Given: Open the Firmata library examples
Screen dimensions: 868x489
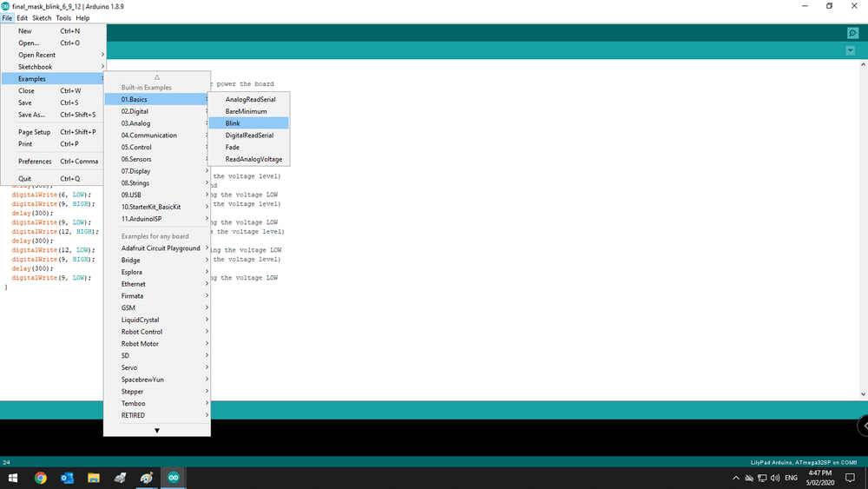Looking at the screenshot, I should click(x=156, y=295).
